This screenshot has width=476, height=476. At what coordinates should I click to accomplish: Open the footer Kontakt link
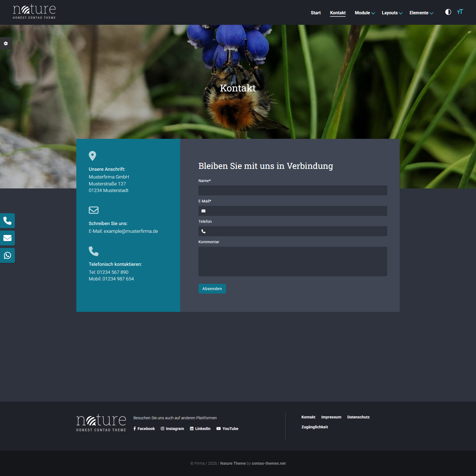pyautogui.click(x=308, y=417)
